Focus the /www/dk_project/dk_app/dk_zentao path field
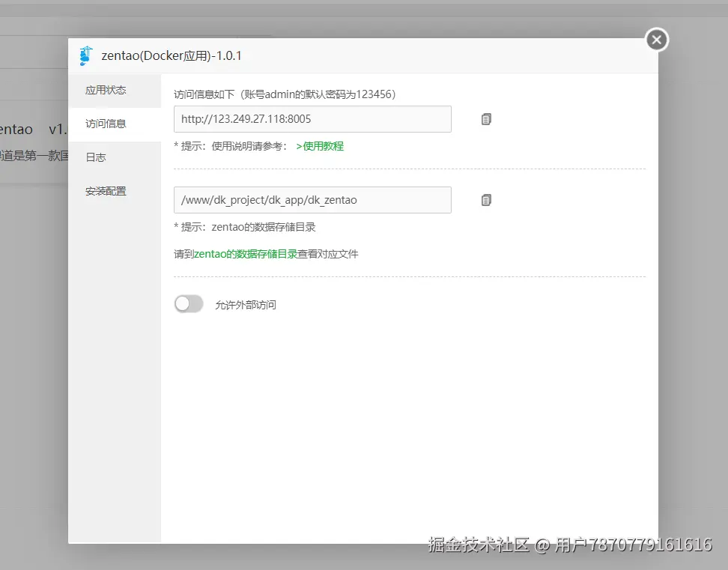The height and width of the screenshot is (570, 728). [312, 200]
